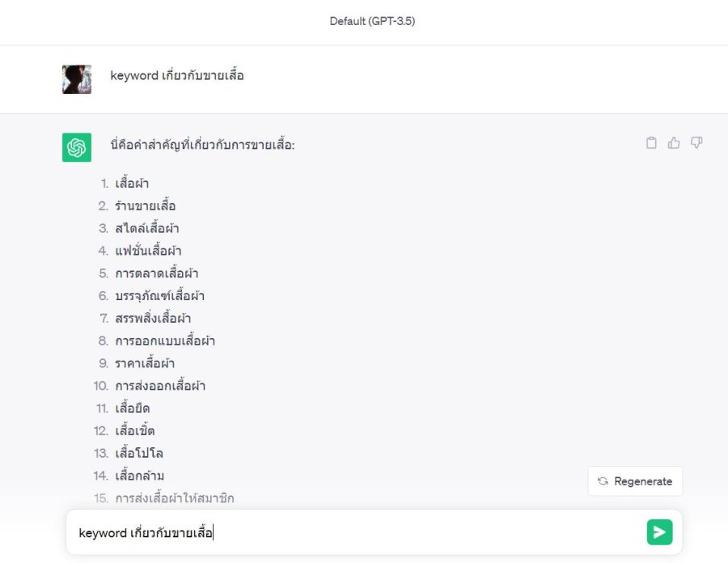Click the user profile avatar
The image size is (728, 563).
(77, 79)
